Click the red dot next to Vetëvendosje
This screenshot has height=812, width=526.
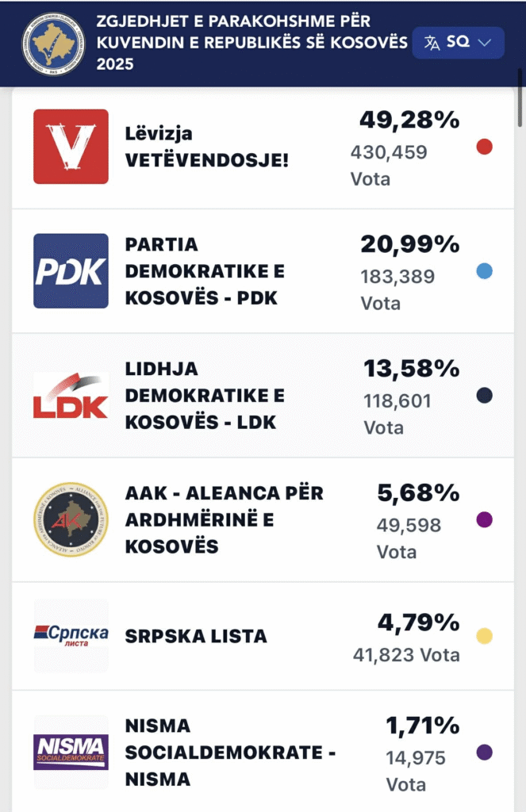pyautogui.click(x=485, y=147)
